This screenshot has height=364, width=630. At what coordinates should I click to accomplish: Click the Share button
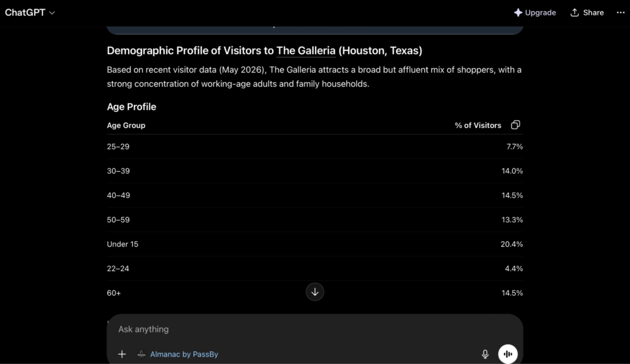tap(587, 12)
